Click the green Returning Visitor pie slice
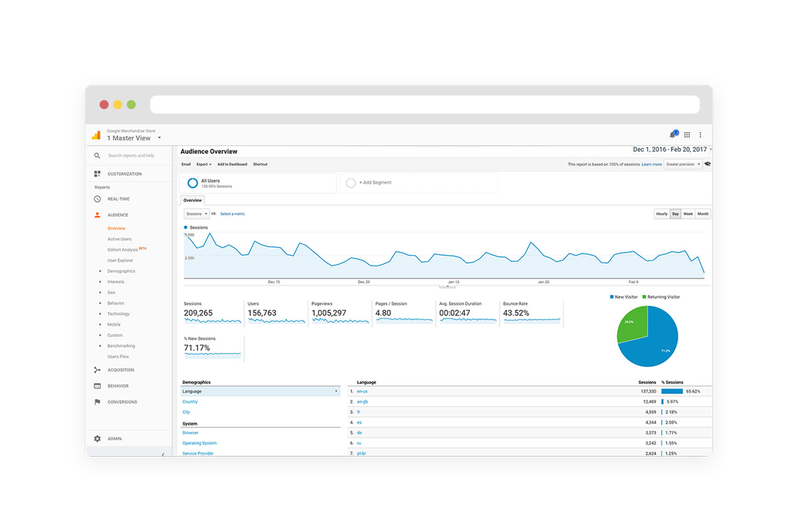 (633, 325)
